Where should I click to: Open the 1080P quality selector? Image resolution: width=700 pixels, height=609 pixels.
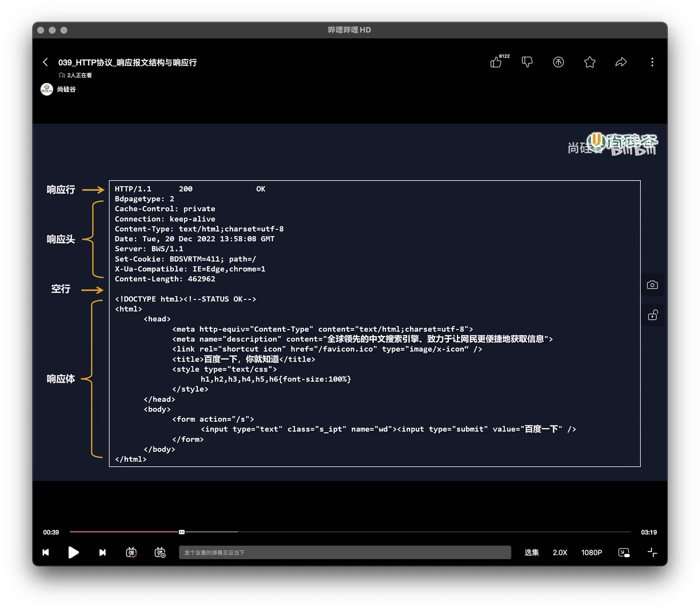tap(591, 553)
